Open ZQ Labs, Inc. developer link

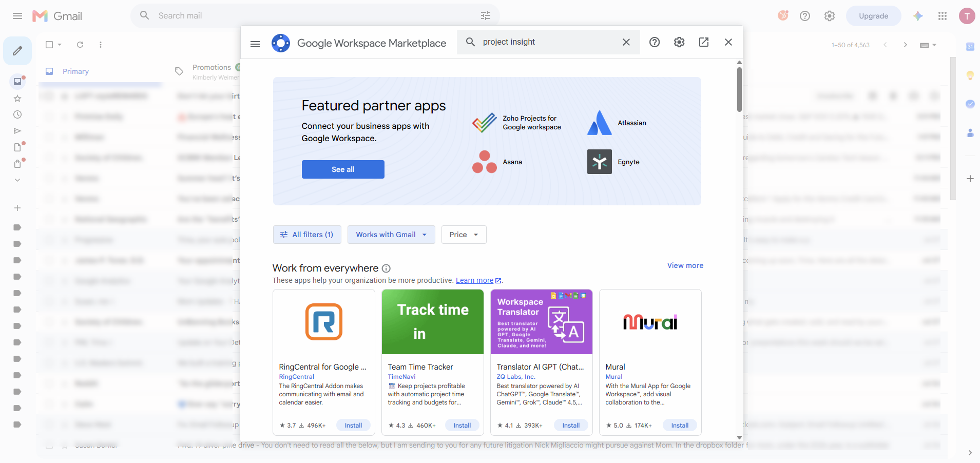516,377
